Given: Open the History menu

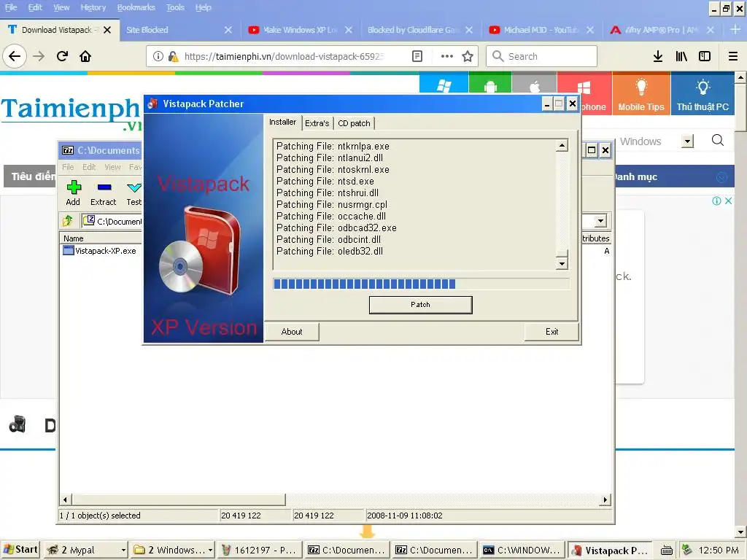Looking at the screenshot, I should [93, 7].
